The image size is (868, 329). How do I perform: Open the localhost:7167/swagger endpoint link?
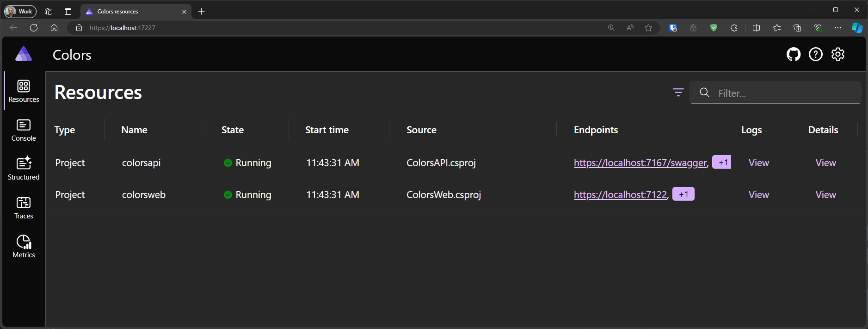point(640,163)
